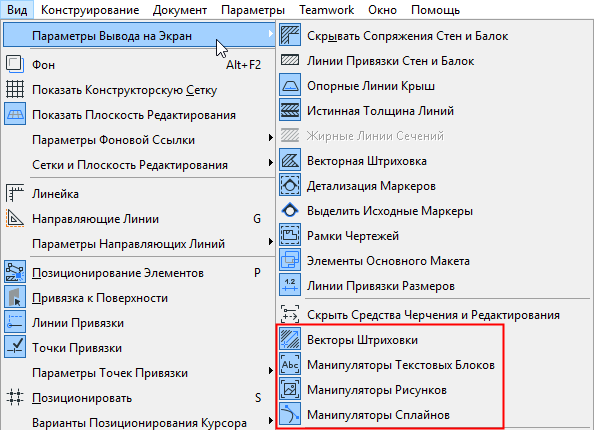
Task: Select Линии Привязки Размеров entry
Action: [434, 286]
